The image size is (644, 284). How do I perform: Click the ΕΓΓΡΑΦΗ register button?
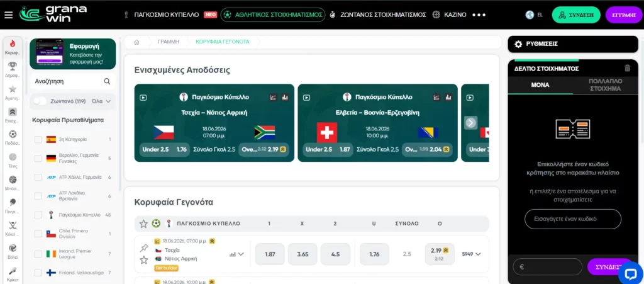pyautogui.click(x=623, y=14)
